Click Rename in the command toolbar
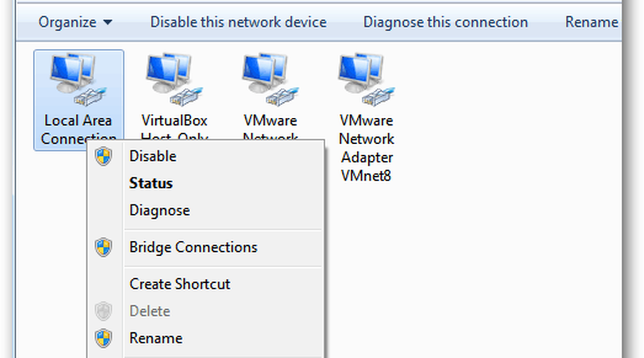644x358 pixels. coord(591,22)
